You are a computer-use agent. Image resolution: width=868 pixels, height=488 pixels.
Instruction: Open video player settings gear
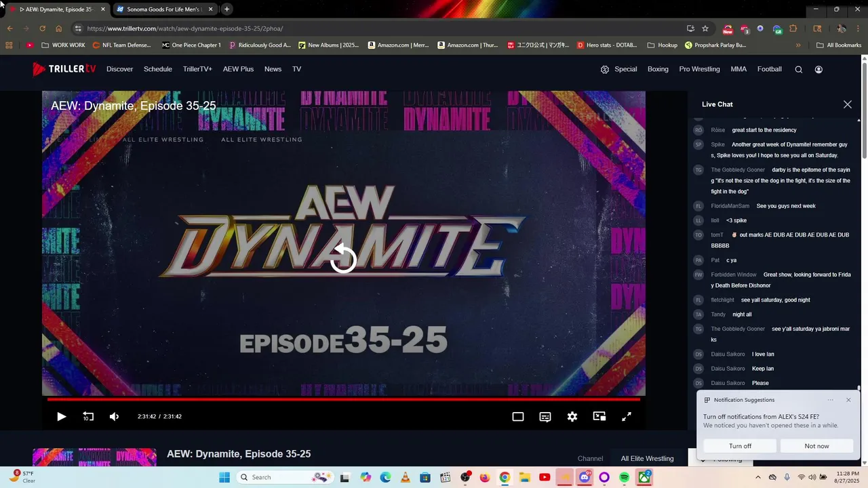(572, 416)
